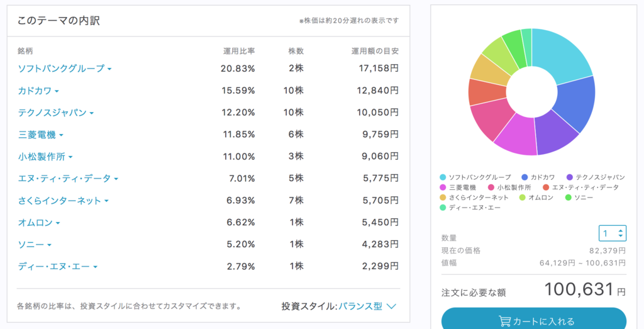Click the red-orange エヌ・ティ・ティ・データ chart slice
Viewport: 644px width, 329px height.
487,92
